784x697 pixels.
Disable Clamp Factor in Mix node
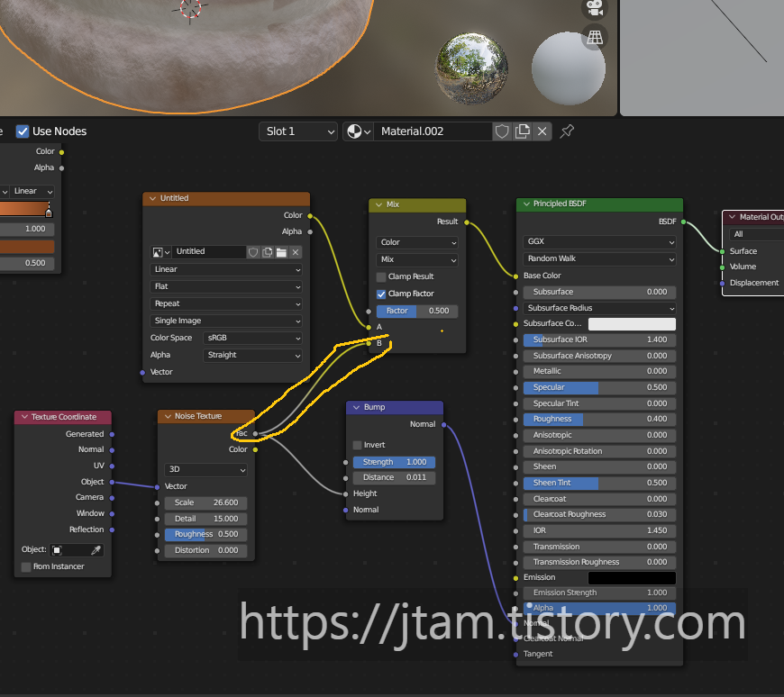click(x=381, y=294)
